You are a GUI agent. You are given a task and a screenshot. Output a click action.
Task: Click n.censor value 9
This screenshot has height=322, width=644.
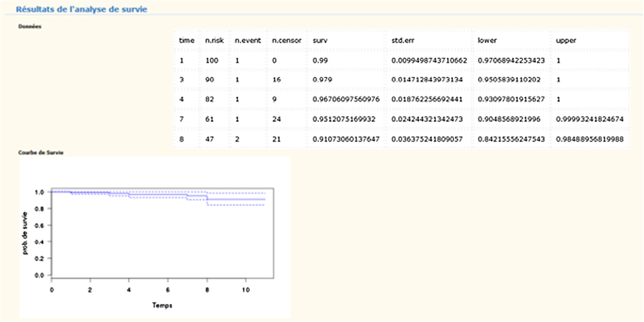pyautogui.click(x=274, y=99)
